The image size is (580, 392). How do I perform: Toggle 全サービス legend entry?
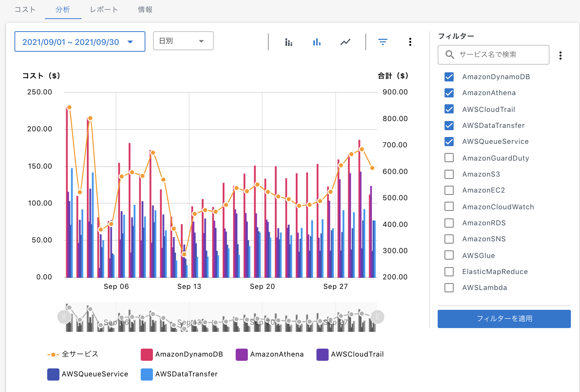click(73, 354)
